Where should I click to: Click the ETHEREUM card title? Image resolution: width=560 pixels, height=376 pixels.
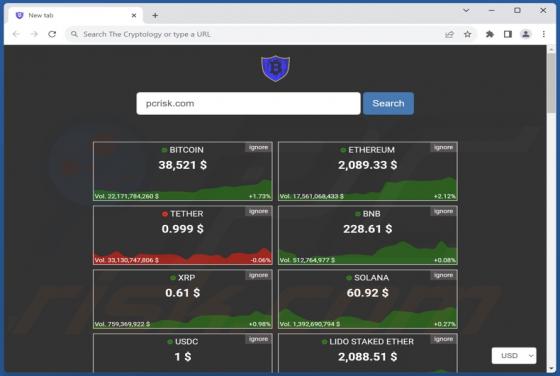click(371, 150)
